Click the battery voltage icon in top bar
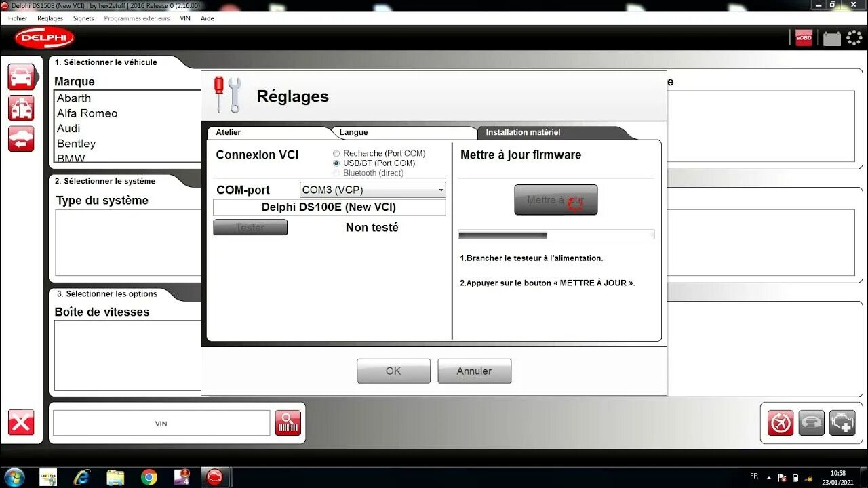Image resolution: width=868 pixels, height=488 pixels. pyautogui.click(x=832, y=39)
